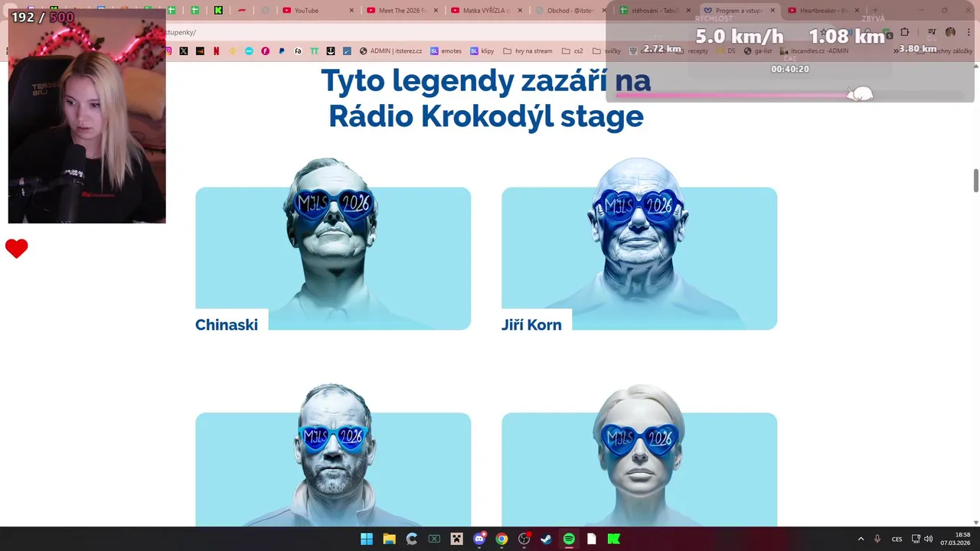980x551 pixels.
Task: Open the Kick app taskbar icon
Action: (x=614, y=539)
